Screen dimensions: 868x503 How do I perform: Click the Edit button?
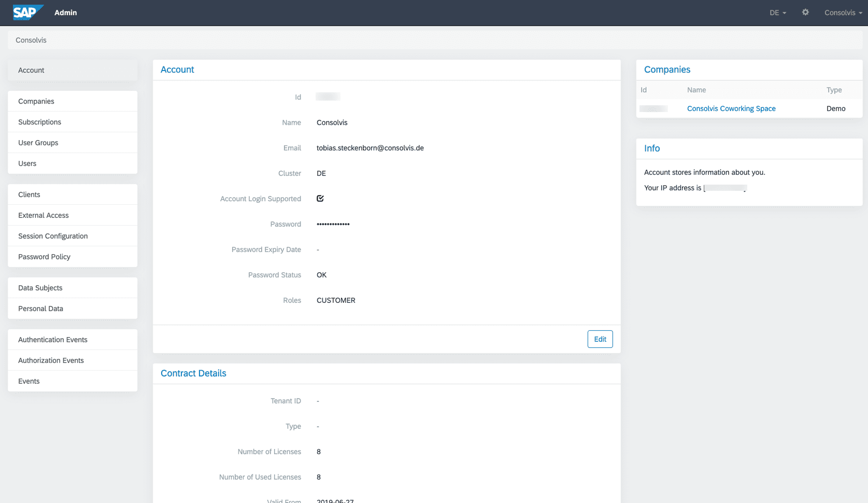click(600, 339)
